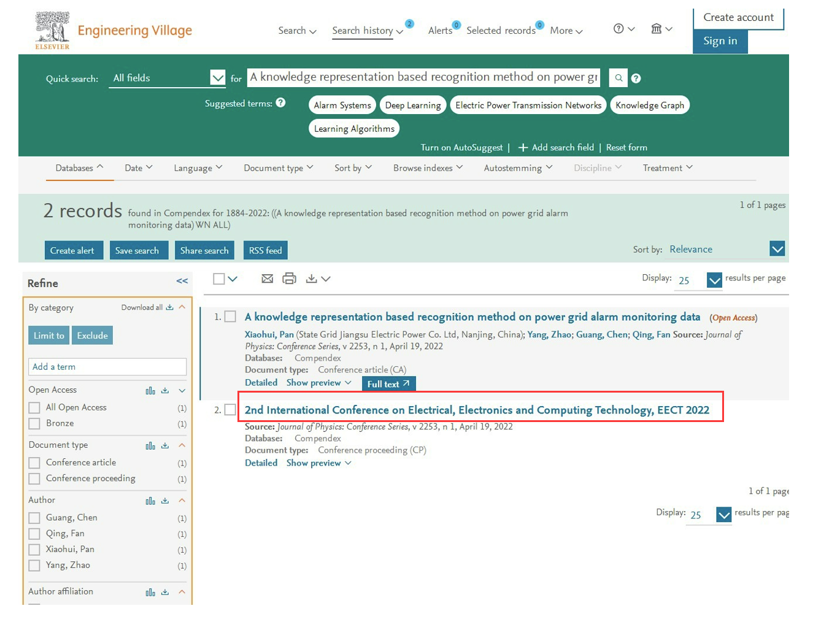
Task: Click Create alert button
Action: (72, 250)
